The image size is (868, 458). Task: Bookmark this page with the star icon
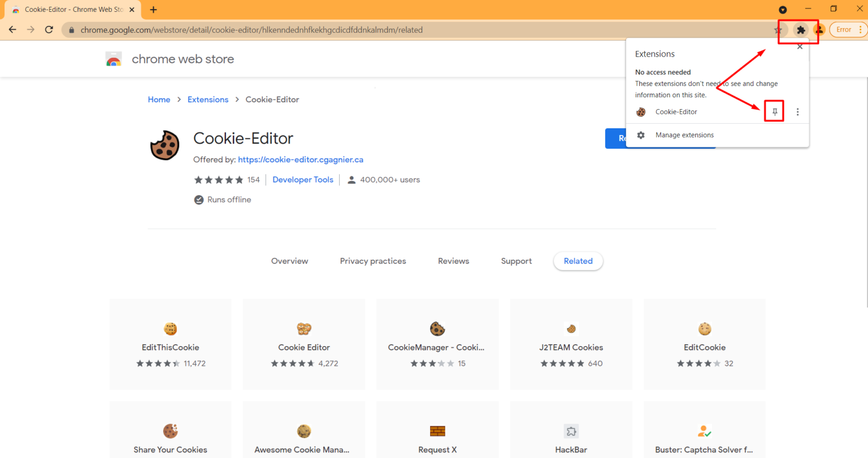point(779,29)
